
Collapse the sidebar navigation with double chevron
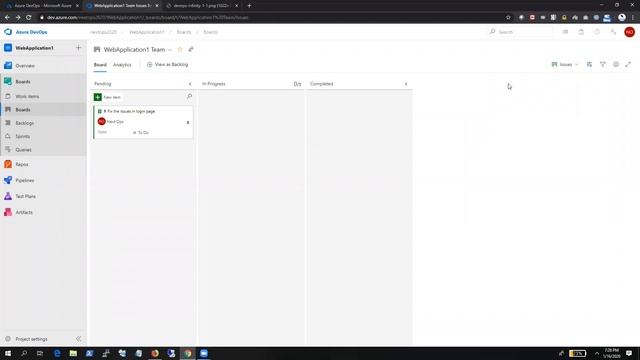click(x=78, y=339)
